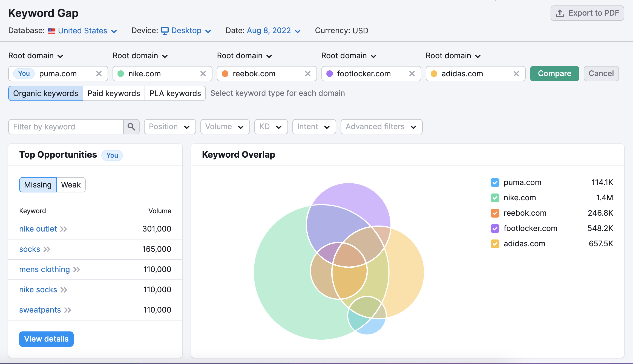The width and height of the screenshot is (633, 364).
Task: Select the Paid keywords tab
Action: click(x=114, y=93)
